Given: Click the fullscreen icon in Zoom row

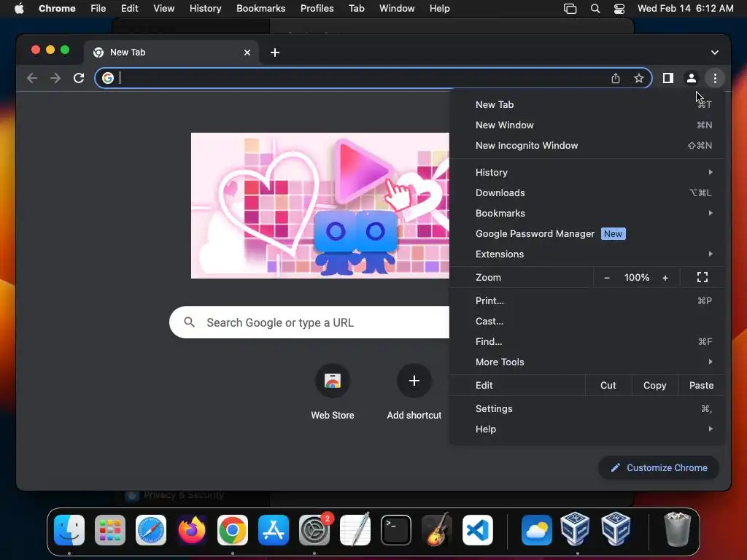Looking at the screenshot, I should [x=703, y=277].
